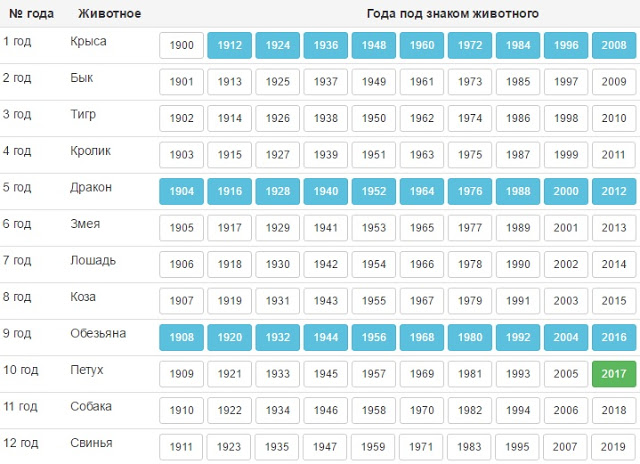Select year 2019 in the Свинья row
This screenshot has width=640, height=464.
point(614,447)
